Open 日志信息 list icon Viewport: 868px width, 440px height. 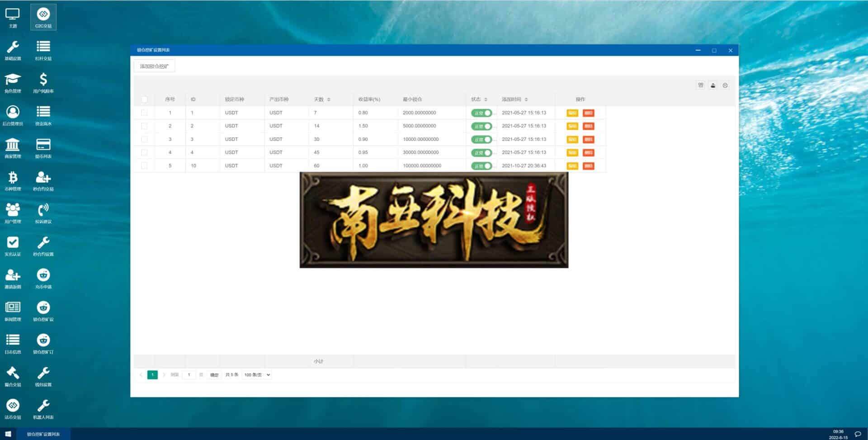13,343
